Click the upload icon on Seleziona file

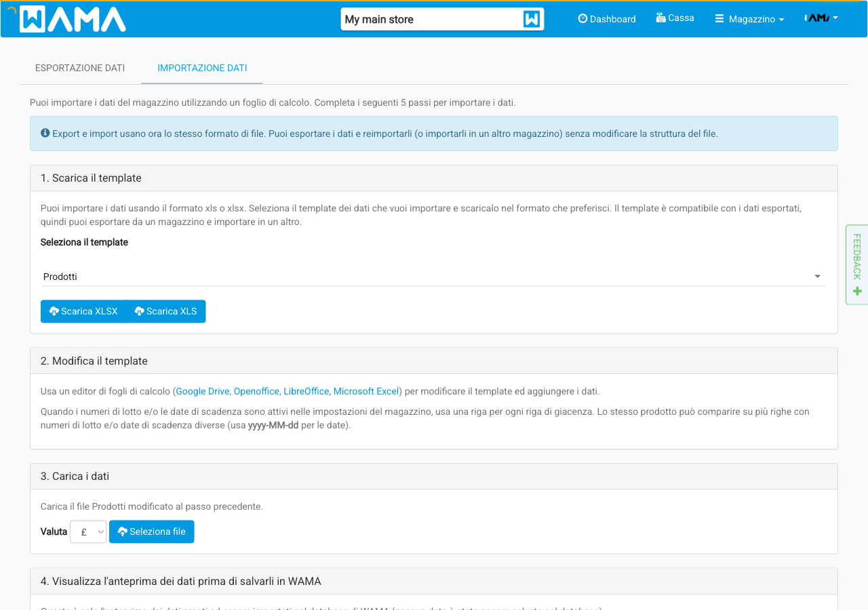[x=123, y=532]
